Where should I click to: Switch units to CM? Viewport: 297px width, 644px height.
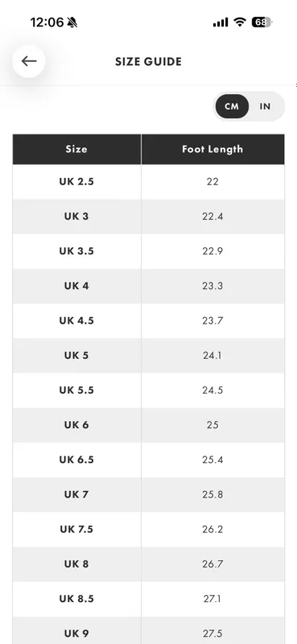tap(232, 106)
